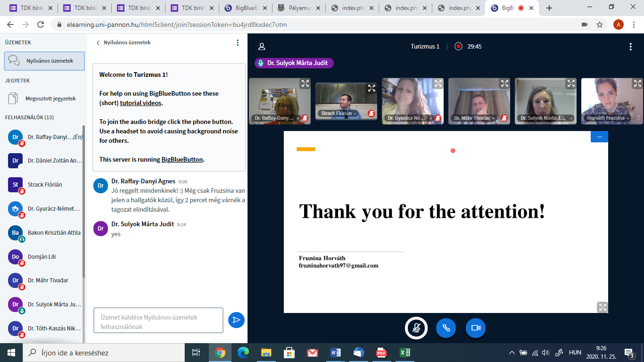Switch to the Pályamunka browser tab
644x362 pixels.
[298, 8]
